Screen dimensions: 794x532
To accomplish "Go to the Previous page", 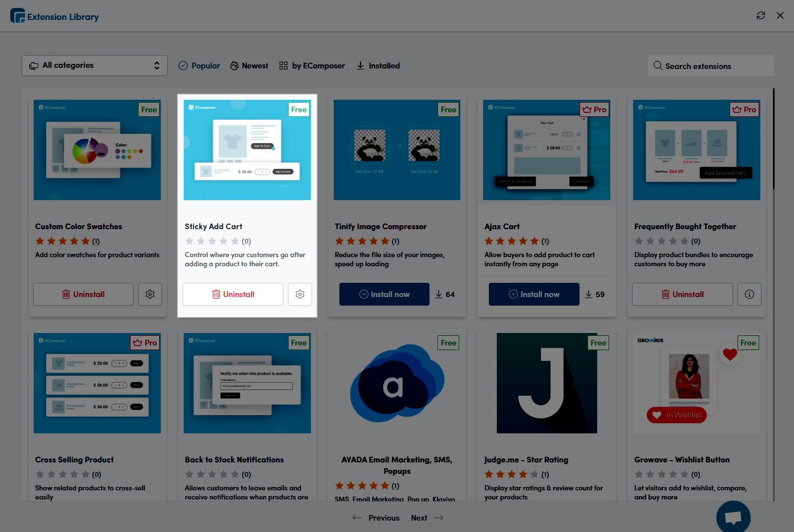I will (x=376, y=518).
